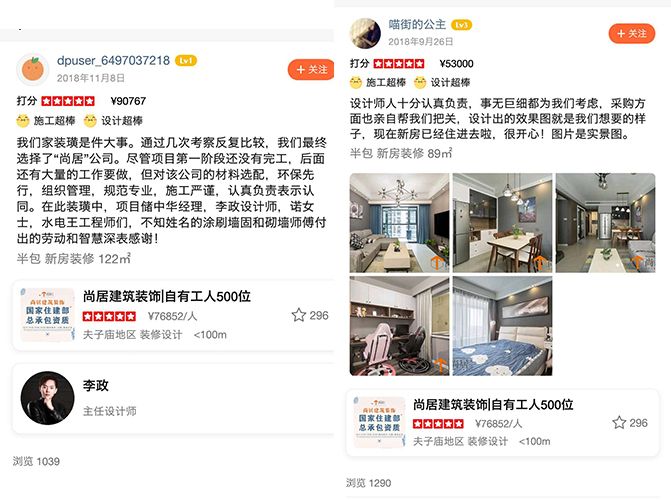Open the 尚居建筑装饰 shop logo in right card
Viewport: 671px width, 500px height.
point(380,422)
